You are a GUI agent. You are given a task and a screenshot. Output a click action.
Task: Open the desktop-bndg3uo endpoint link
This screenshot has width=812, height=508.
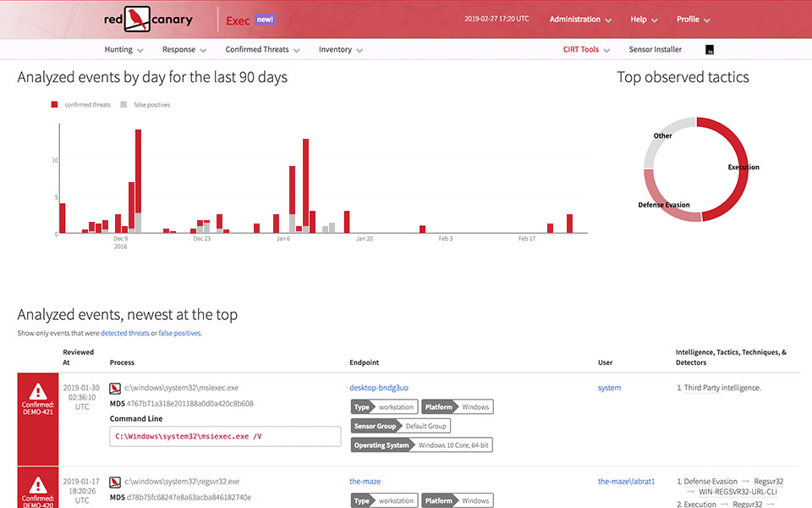pos(379,388)
